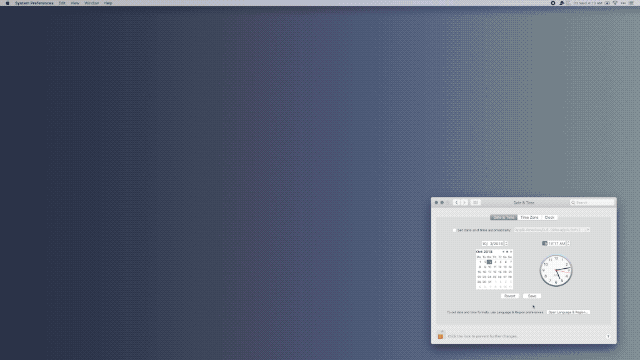Click the time input field

pyautogui.click(x=554, y=244)
